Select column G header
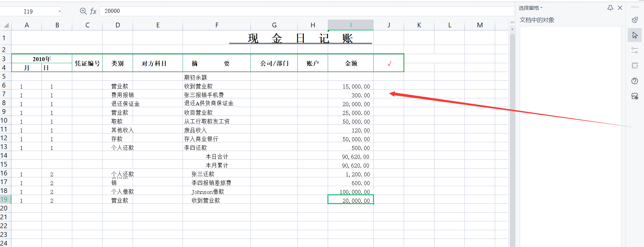 [274, 25]
